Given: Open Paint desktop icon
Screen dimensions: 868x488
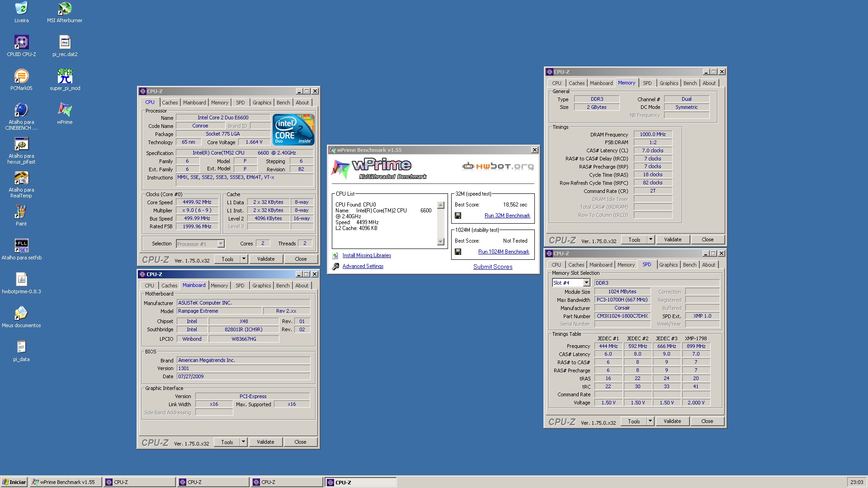Looking at the screenshot, I should pyautogui.click(x=21, y=212).
